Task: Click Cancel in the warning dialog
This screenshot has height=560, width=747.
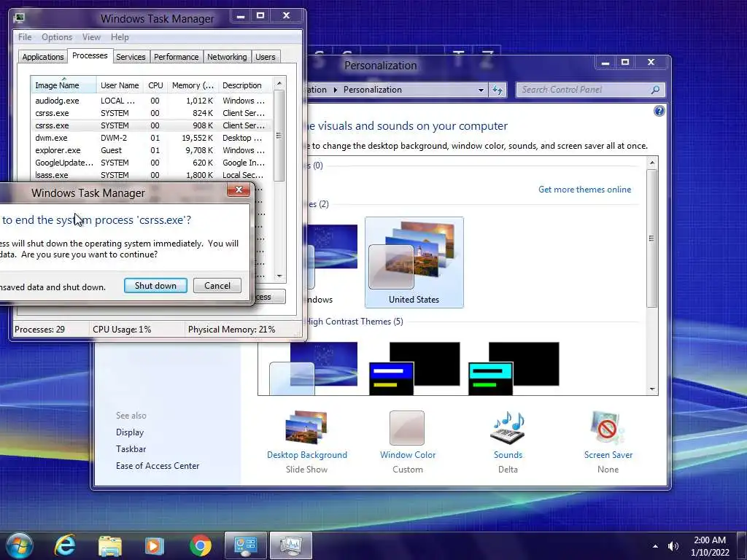Action: [x=217, y=285]
